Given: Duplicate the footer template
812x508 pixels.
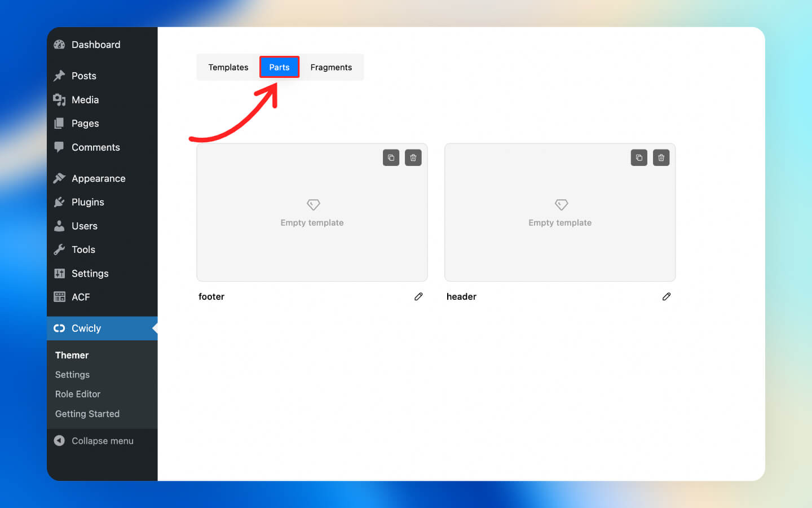Looking at the screenshot, I should 391,157.
